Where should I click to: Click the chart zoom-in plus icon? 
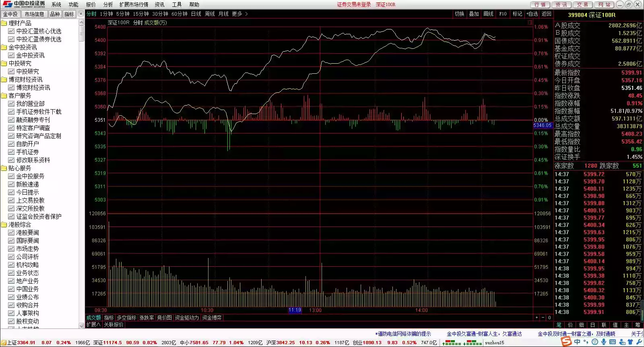[537, 318]
